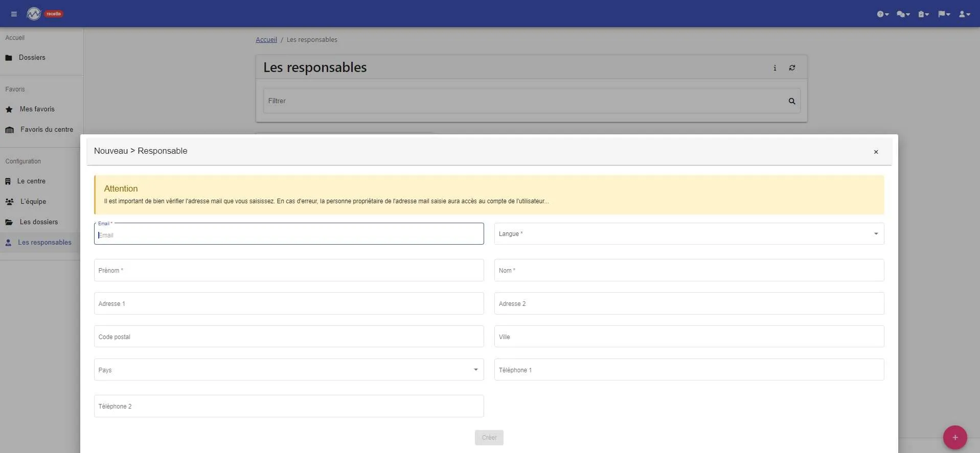This screenshot has width=980, height=453.
Task: Go to Dossiers in the sidebar
Action: (41, 58)
